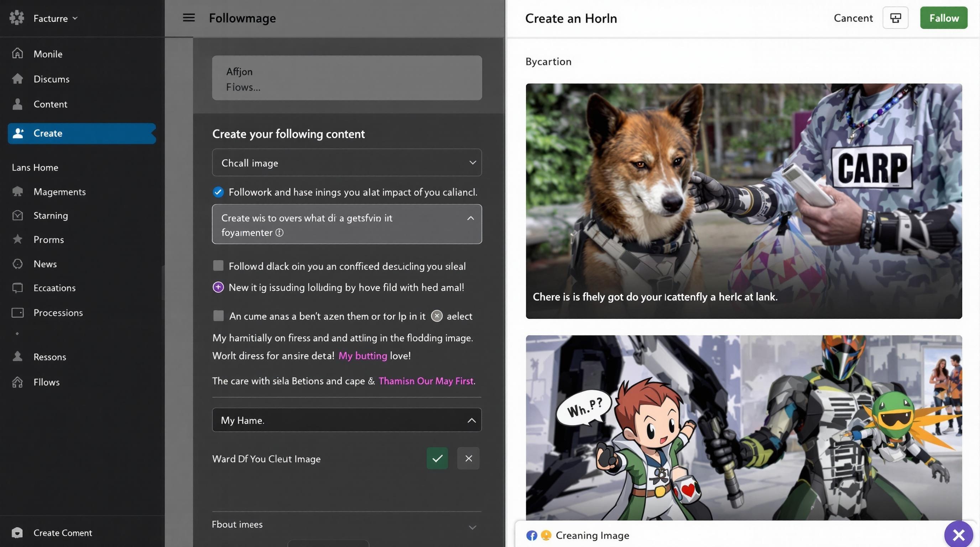Check the Followd dlack oin you checkbox
The height and width of the screenshot is (547, 980).
point(218,266)
